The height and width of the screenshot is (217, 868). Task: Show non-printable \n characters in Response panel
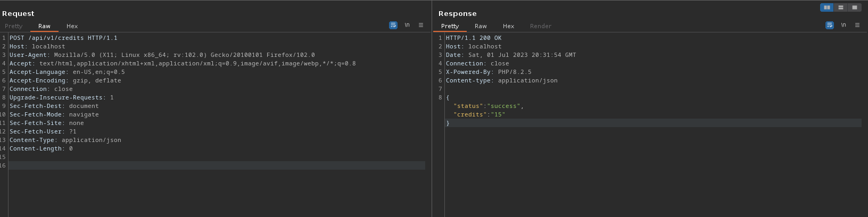844,25
